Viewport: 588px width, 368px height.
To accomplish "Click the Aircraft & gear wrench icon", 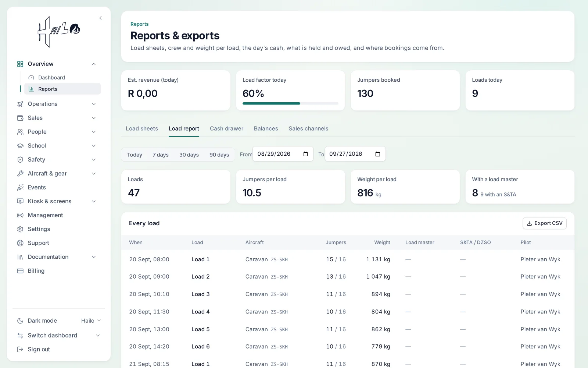I will pos(20,174).
